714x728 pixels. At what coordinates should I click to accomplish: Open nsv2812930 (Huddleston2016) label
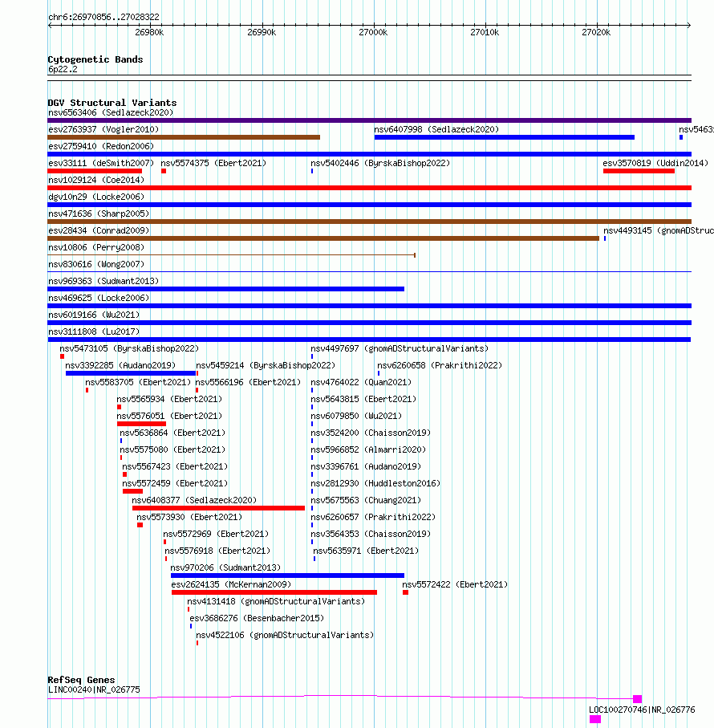click(375, 483)
